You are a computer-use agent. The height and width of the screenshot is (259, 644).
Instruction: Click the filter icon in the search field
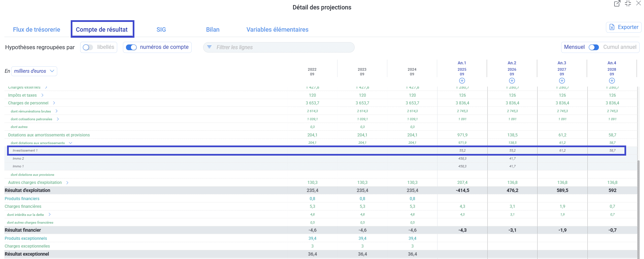[209, 47]
